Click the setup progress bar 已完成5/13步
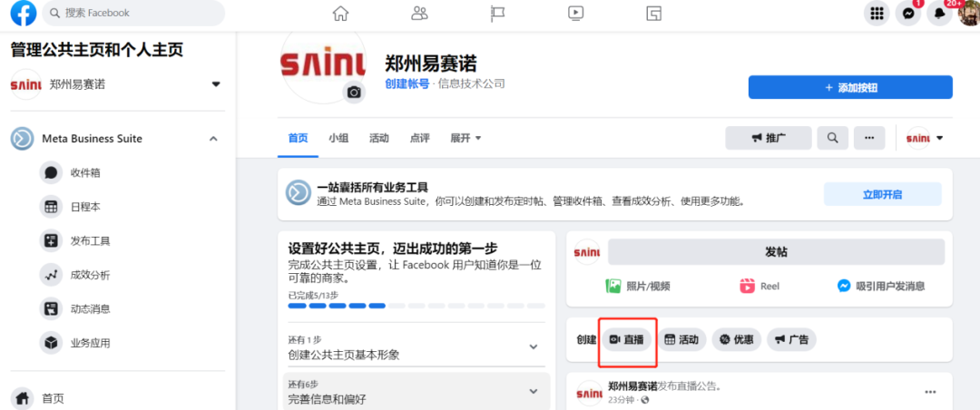This screenshot has width=980, height=410. coord(416,306)
